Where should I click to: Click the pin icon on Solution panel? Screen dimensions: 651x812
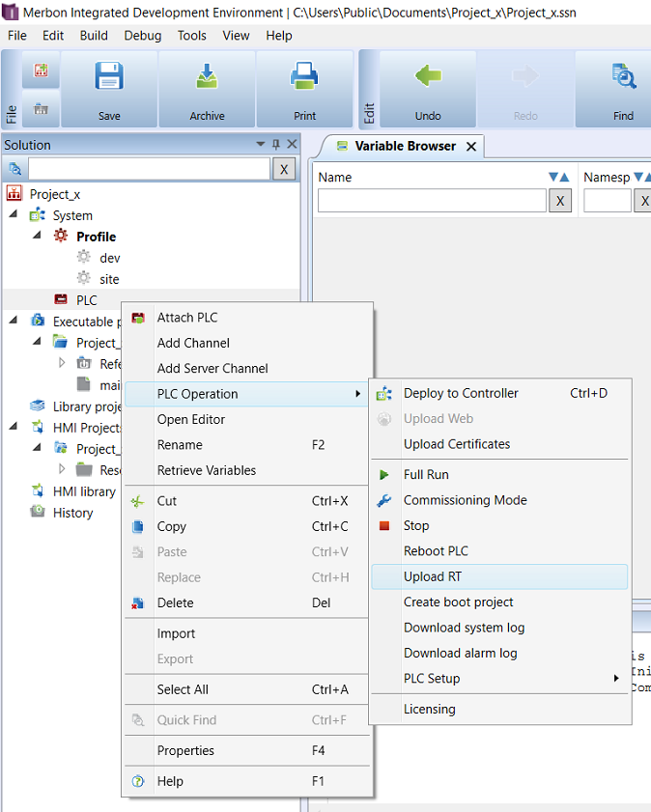pos(276,145)
